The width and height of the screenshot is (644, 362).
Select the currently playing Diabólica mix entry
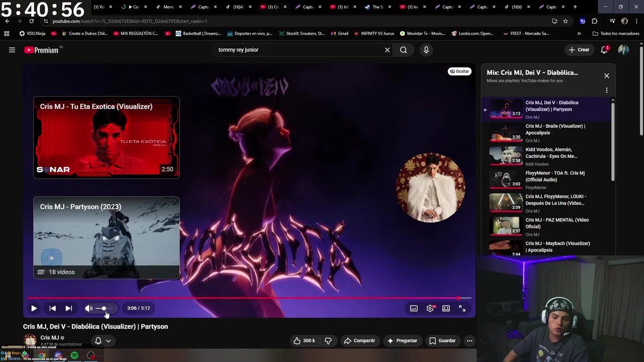[548, 109]
